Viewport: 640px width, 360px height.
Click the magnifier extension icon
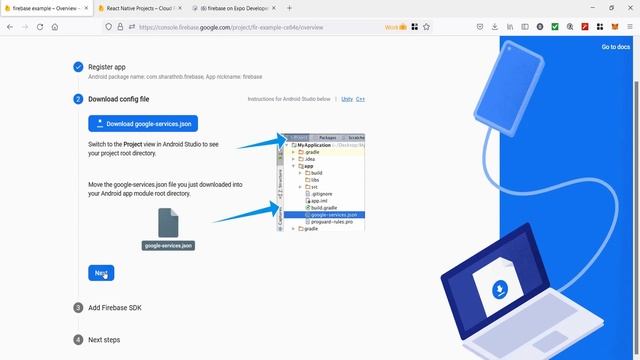pos(570,27)
